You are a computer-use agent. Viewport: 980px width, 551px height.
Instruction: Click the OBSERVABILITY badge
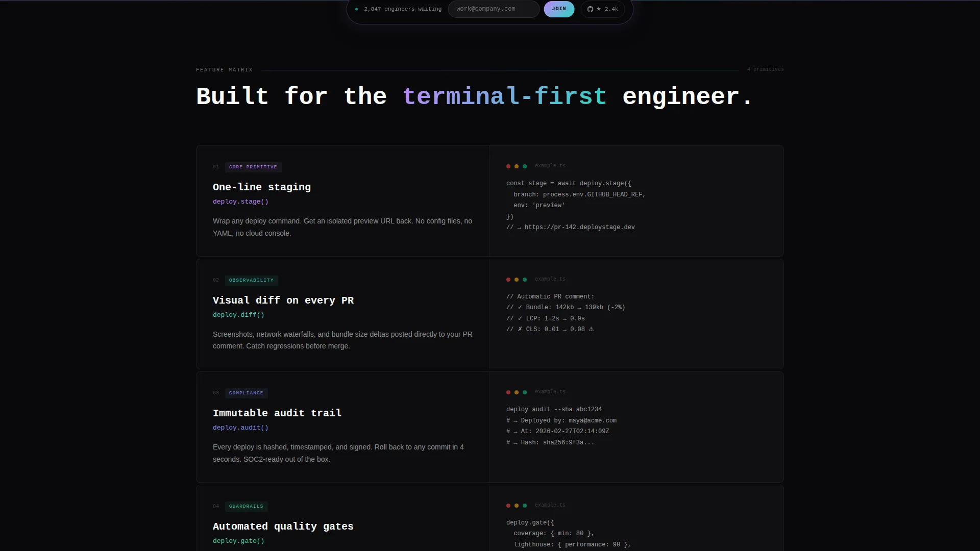(251, 280)
